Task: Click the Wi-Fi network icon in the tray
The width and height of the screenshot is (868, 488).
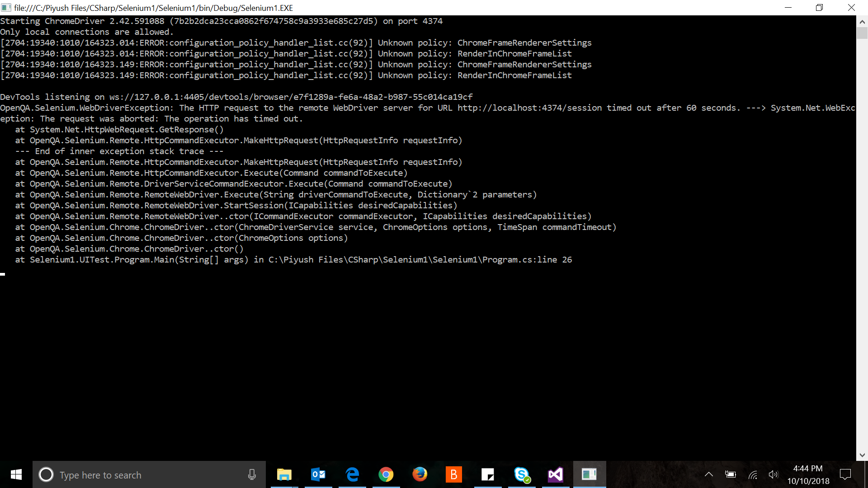Action: pyautogui.click(x=752, y=474)
